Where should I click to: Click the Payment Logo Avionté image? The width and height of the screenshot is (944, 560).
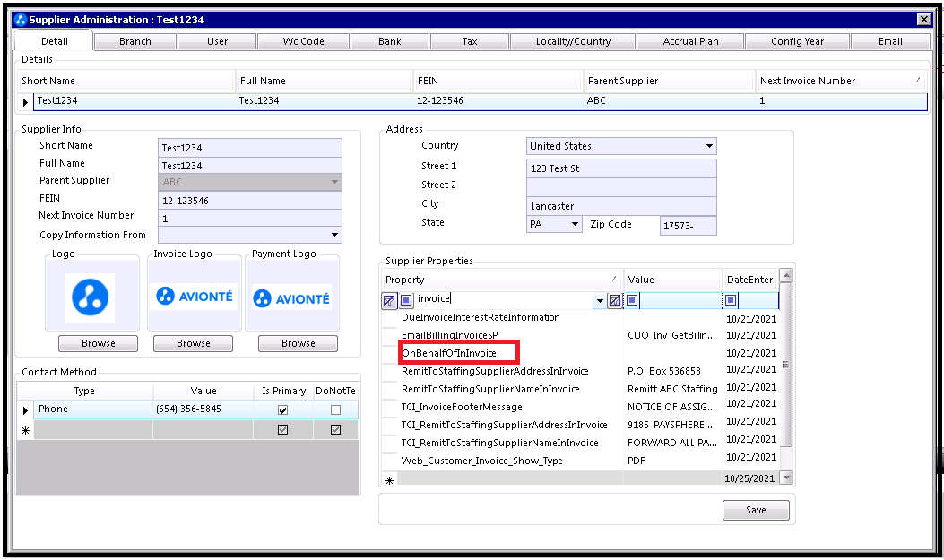tap(292, 297)
